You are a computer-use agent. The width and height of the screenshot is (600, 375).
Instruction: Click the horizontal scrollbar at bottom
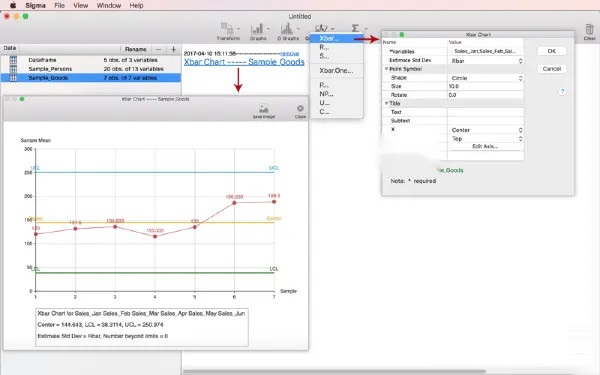coord(334,371)
